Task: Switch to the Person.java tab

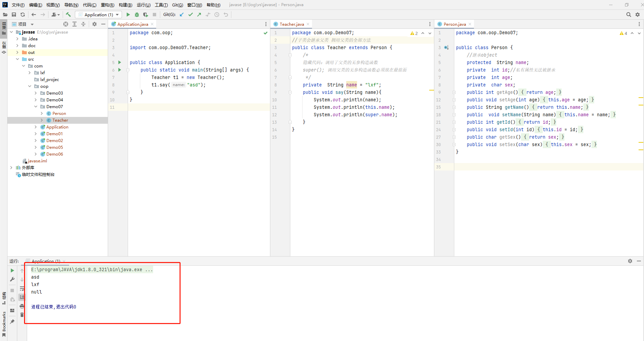Action: pos(455,24)
